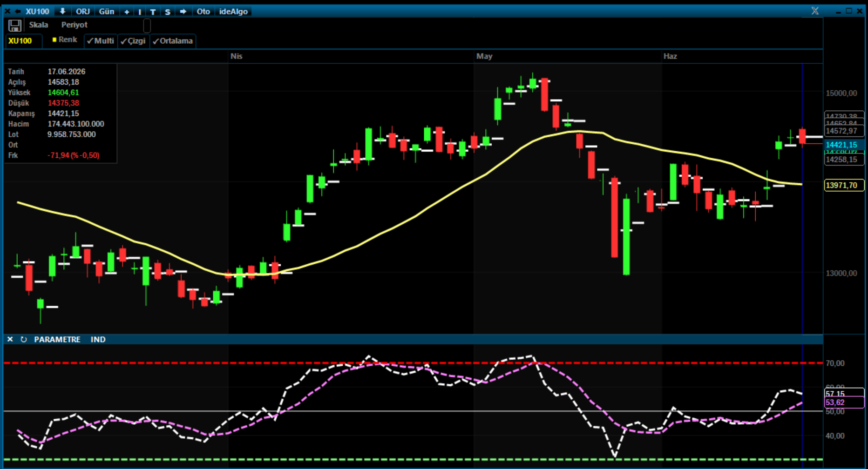Click the T tool in the toolbar
868x469 pixels.
pos(153,12)
